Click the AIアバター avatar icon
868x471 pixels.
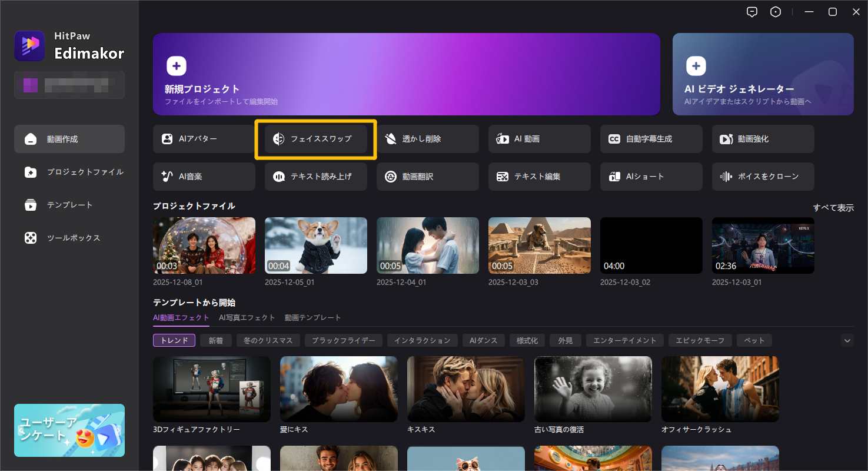click(167, 139)
